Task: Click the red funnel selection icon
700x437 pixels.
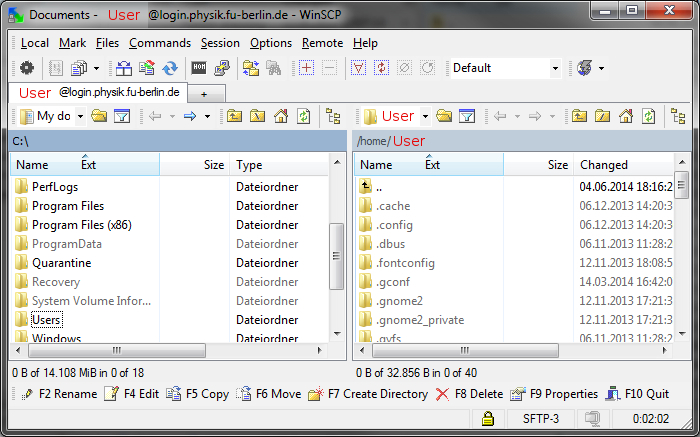Action: click(x=358, y=68)
